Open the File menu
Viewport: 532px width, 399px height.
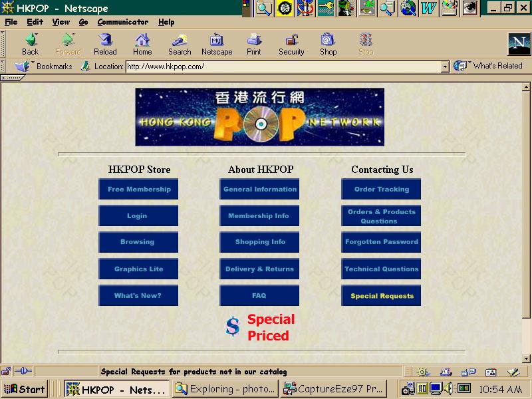11,22
